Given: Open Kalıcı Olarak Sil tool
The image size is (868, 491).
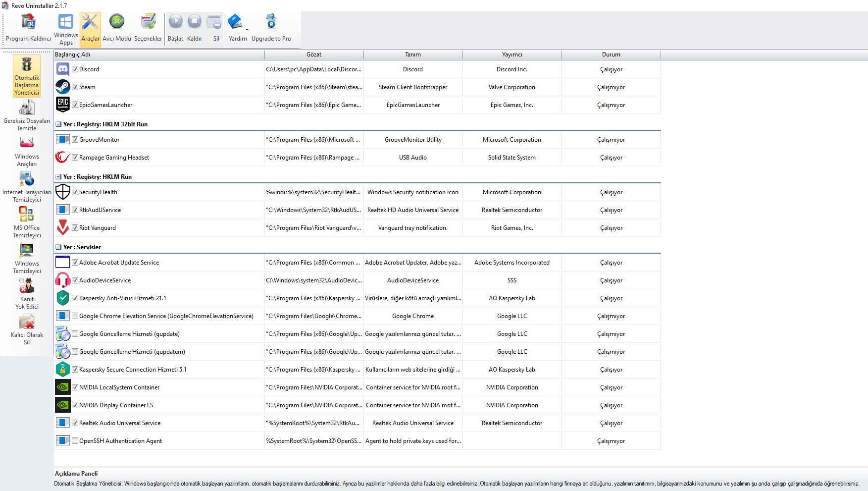Looking at the screenshot, I should [27, 329].
